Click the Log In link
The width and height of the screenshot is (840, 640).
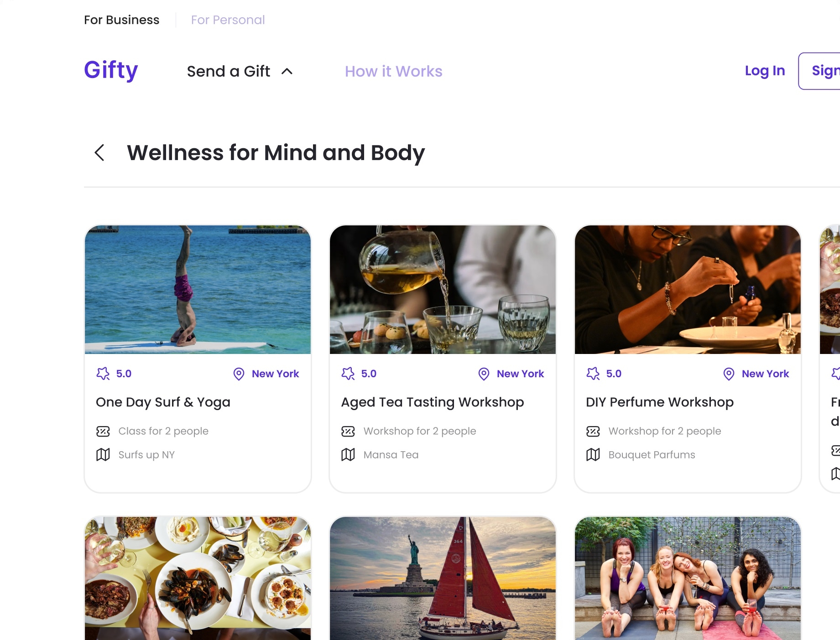(x=765, y=71)
